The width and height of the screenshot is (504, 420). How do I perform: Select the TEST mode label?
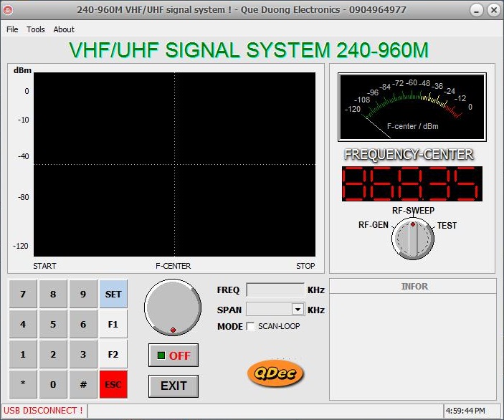[447, 226]
